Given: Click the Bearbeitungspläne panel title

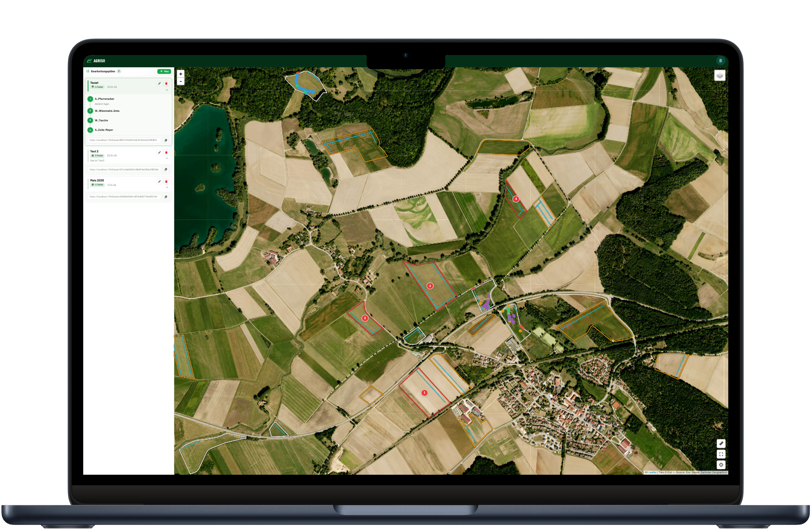Looking at the screenshot, I should (x=103, y=71).
